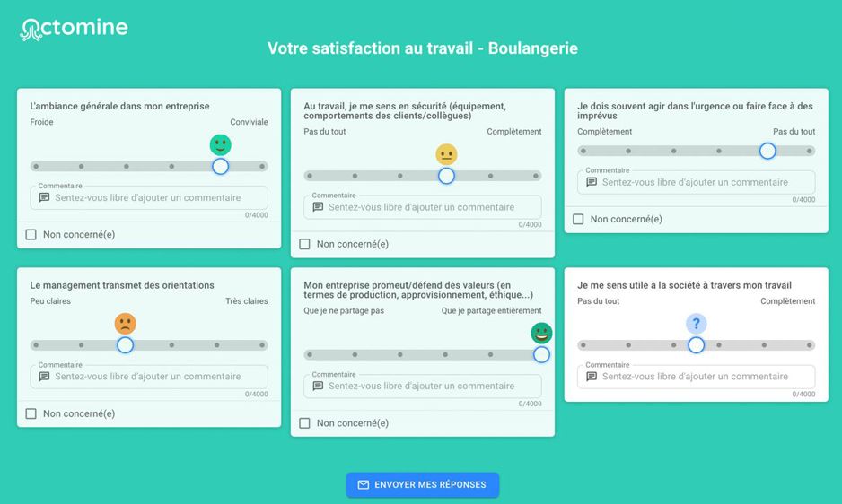The image size is (842, 504).
Task: Click orange sad face on management slider
Action: (125, 324)
